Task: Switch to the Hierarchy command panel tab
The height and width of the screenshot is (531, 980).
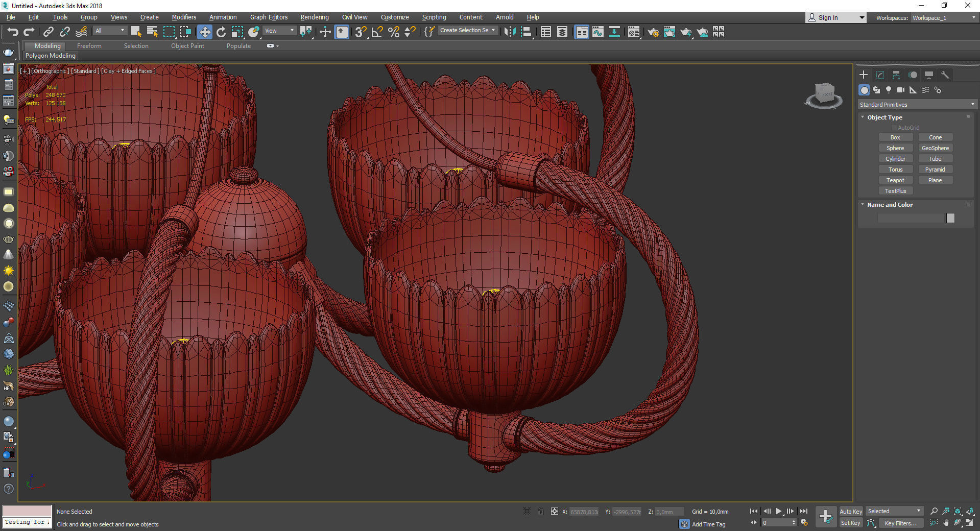Action: (x=896, y=75)
